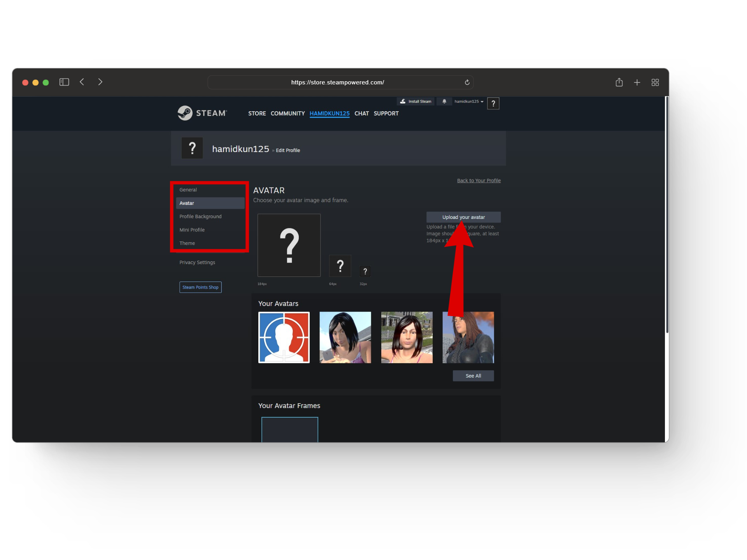Select Profile Background in sidebar
Image resolution: width=747 pixels, height=560 pixels.
[200, 217]
